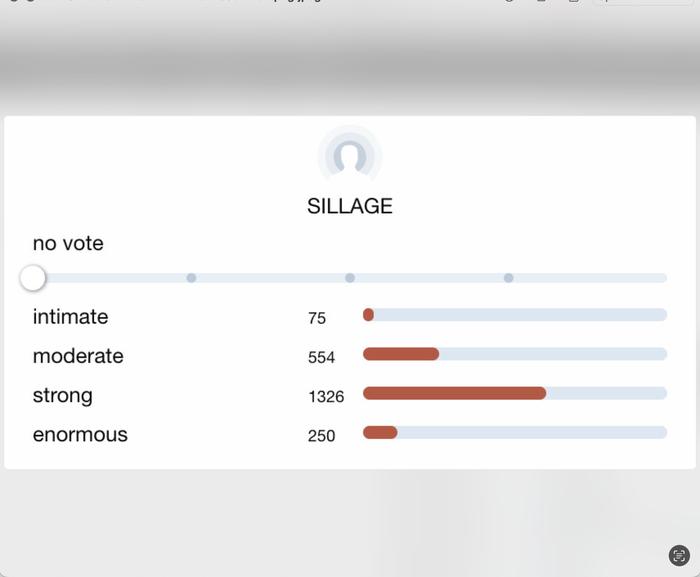Click the 'moderate' label
This screenshot has height=577, width=700.
(x=78, y=356)
